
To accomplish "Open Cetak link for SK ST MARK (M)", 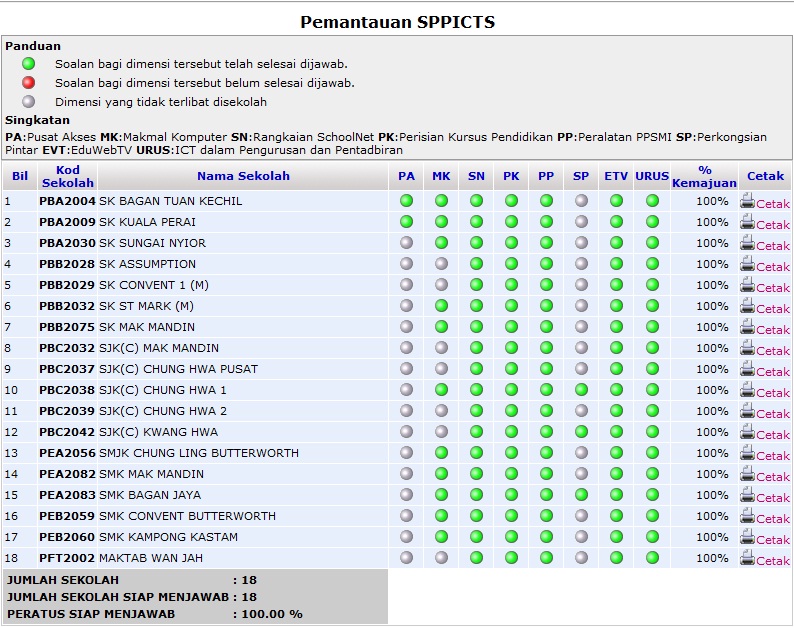I will tap(773, 308).
